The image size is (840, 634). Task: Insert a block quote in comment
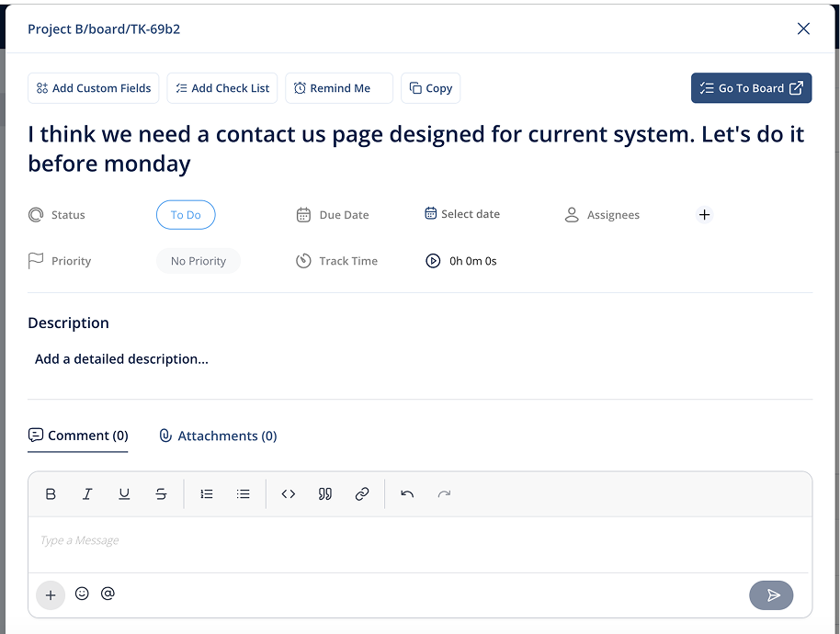[x=325, y=493]
